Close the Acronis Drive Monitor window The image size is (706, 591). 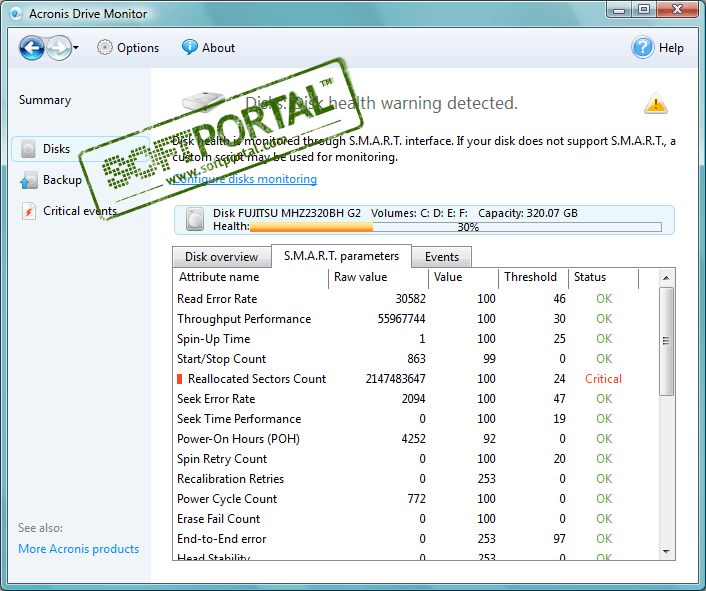tap(677, 9)
